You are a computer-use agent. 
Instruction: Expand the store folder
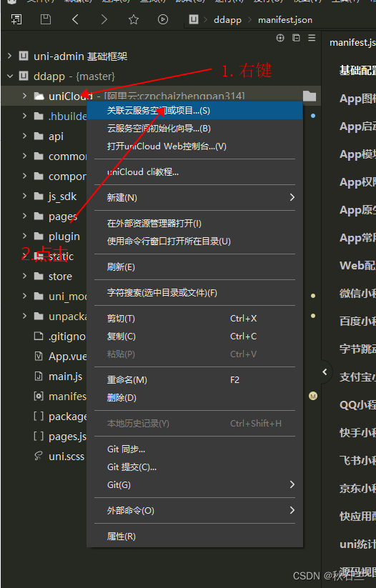click(24, 276)
